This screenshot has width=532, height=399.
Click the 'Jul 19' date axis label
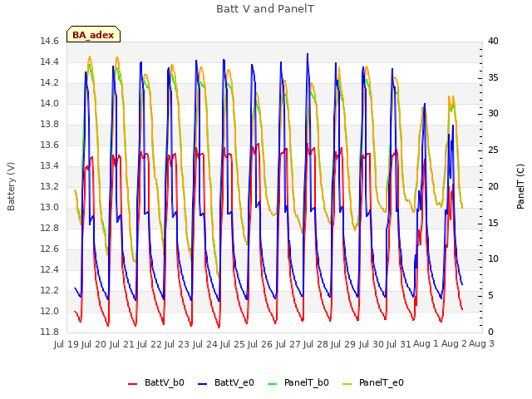66,344
